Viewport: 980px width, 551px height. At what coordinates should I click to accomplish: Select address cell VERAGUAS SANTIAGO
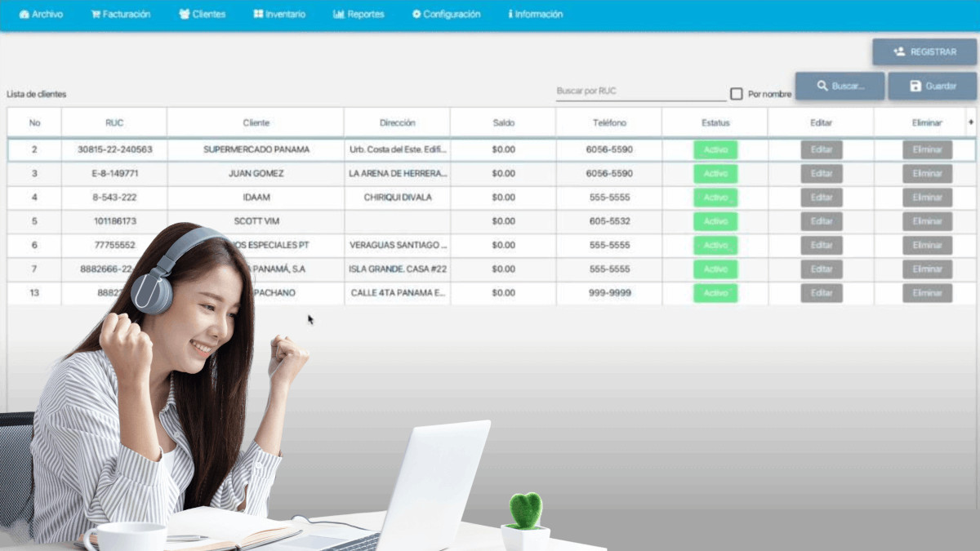[397, 245]
